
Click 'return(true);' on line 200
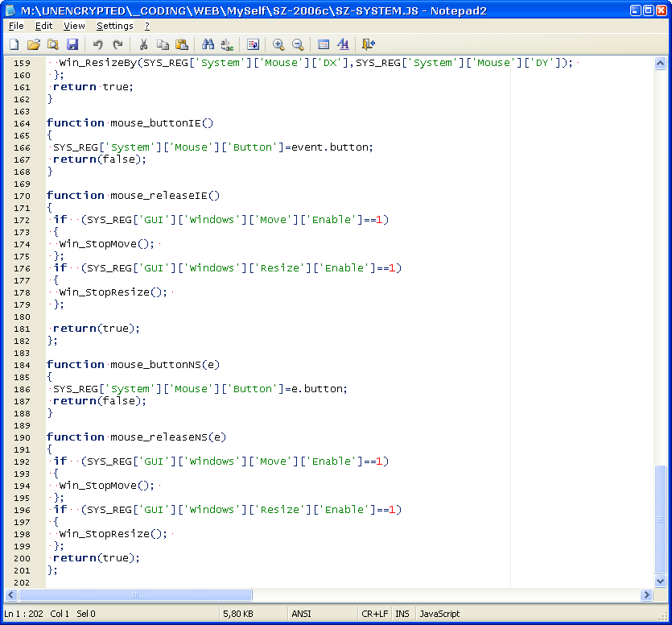tap(97, 558)
